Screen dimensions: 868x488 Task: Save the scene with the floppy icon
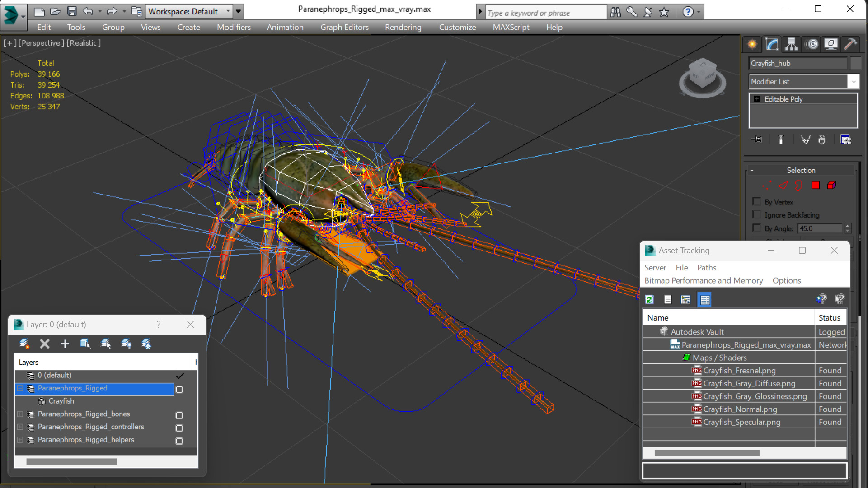(72, 11)
